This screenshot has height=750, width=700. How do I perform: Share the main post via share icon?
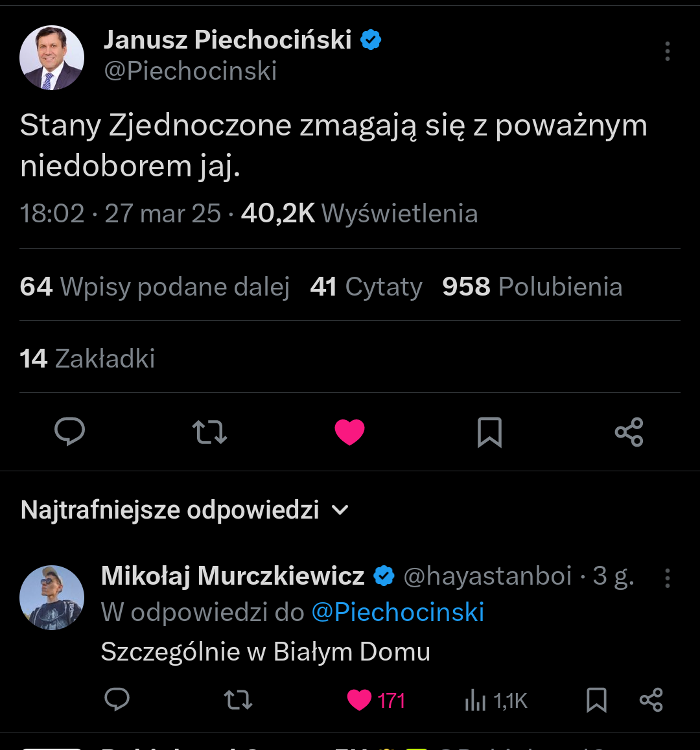point(629,432)
